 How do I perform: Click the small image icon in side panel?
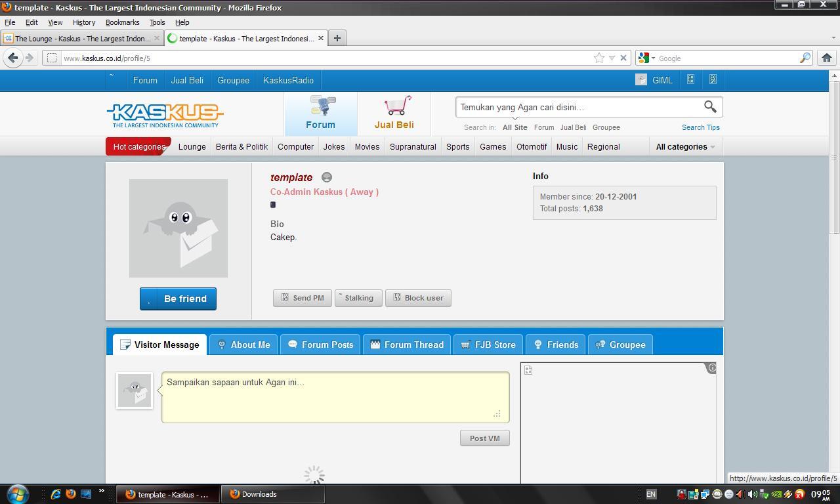click(528, 370)
